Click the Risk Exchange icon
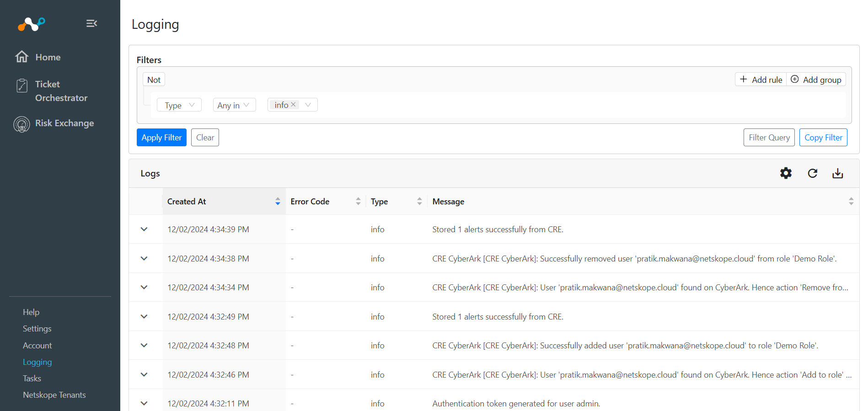The image size is (868, 411). click(21, 124)
